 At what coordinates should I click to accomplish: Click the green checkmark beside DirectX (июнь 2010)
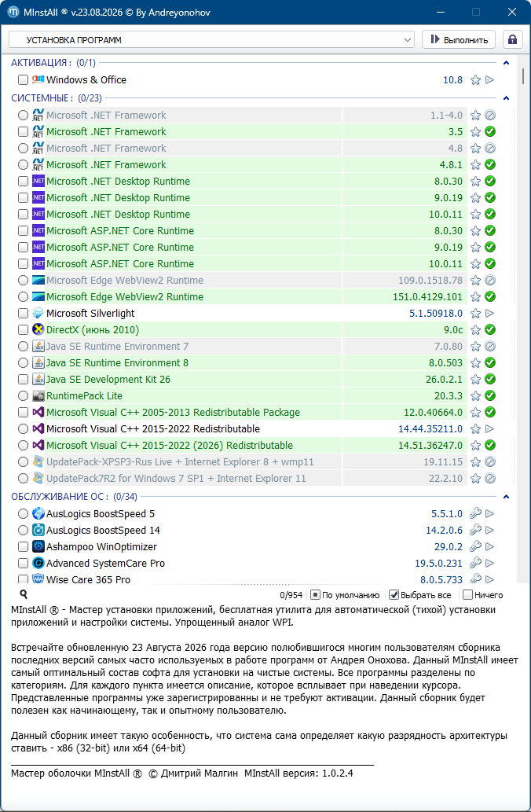click(x=490, y=330)
